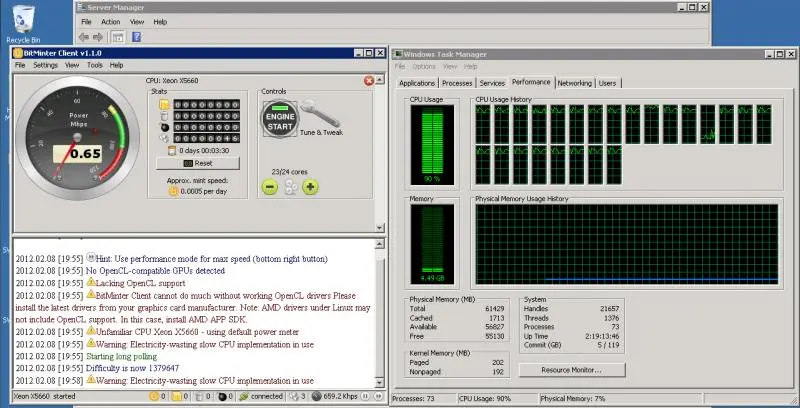Screen dimensions: 800x408
Task: Click the Memory 4.49 GB meter
Action: click(x=432, y=244)
